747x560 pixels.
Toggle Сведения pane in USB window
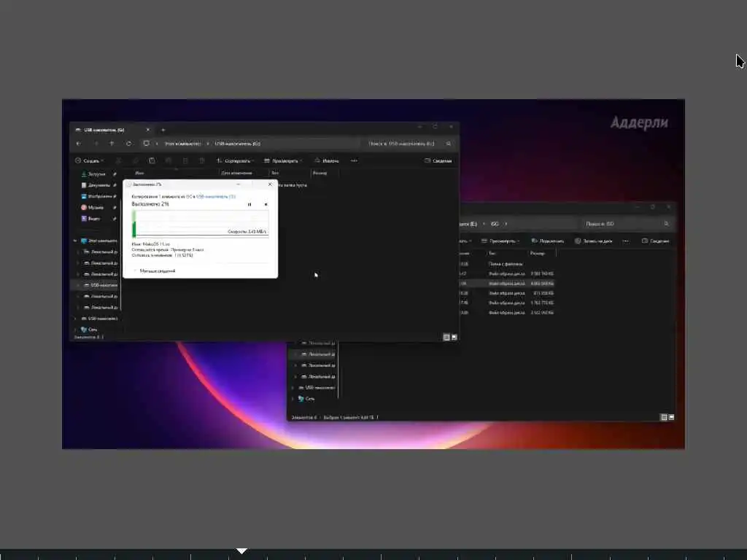click(x=438, y=161)
